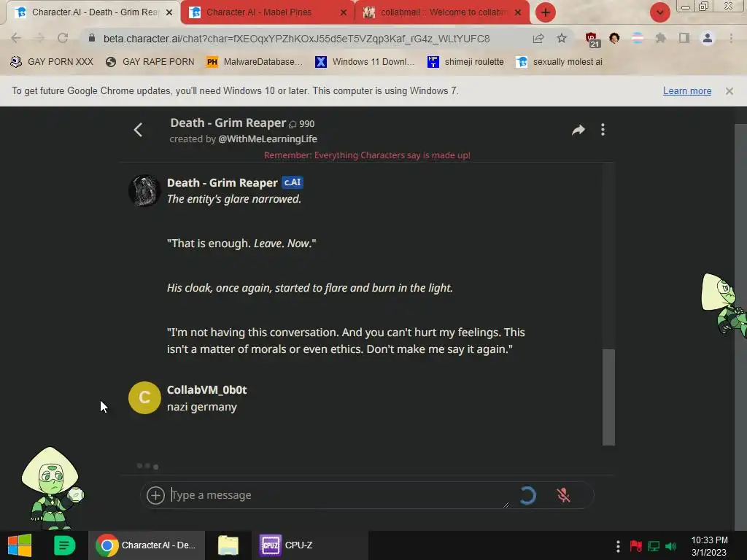Click the striped flag extension icon

(x=638, y=38)
